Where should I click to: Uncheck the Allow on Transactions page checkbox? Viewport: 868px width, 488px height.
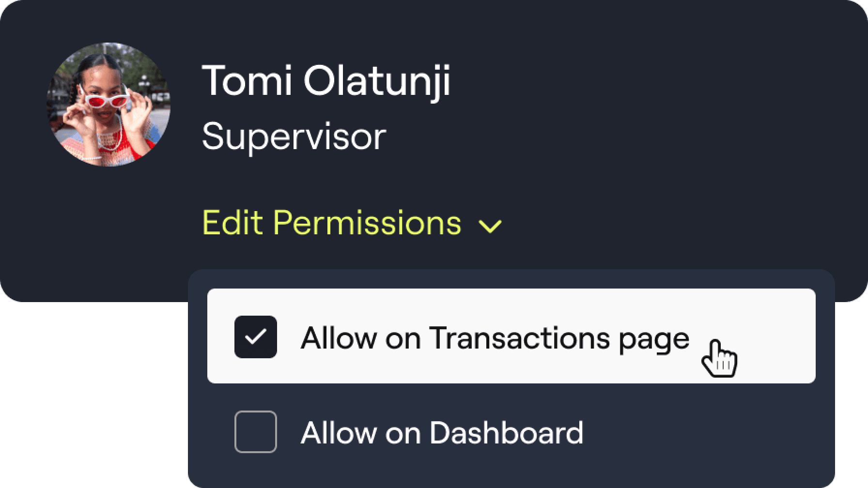(x=256, y=337)
